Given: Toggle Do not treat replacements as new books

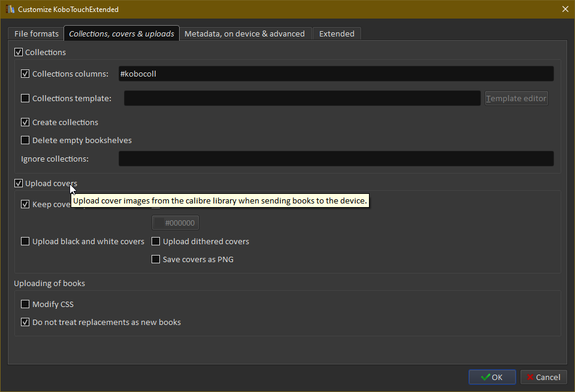Looking at the screenshot, I should tap(25, 322).
